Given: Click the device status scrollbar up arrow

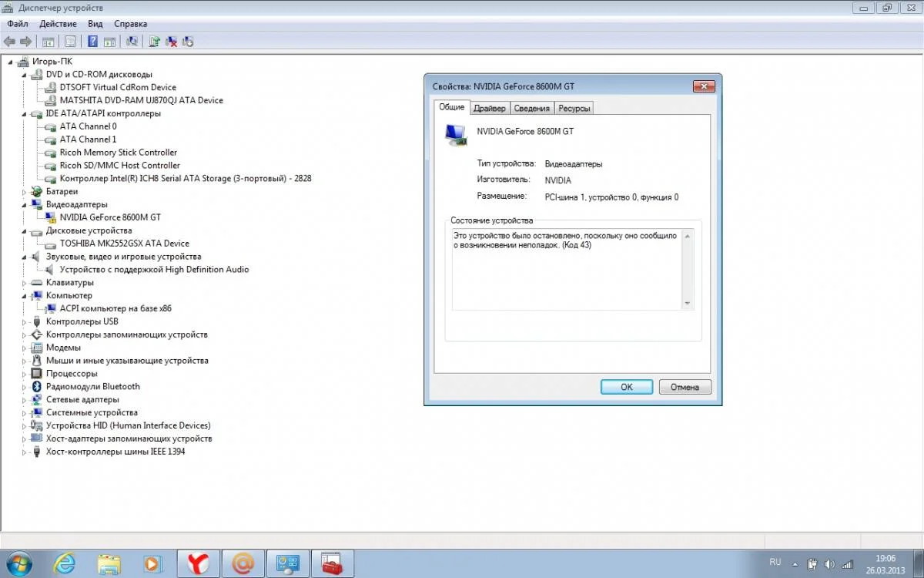Looking at the screenshot, I should 687,234.
